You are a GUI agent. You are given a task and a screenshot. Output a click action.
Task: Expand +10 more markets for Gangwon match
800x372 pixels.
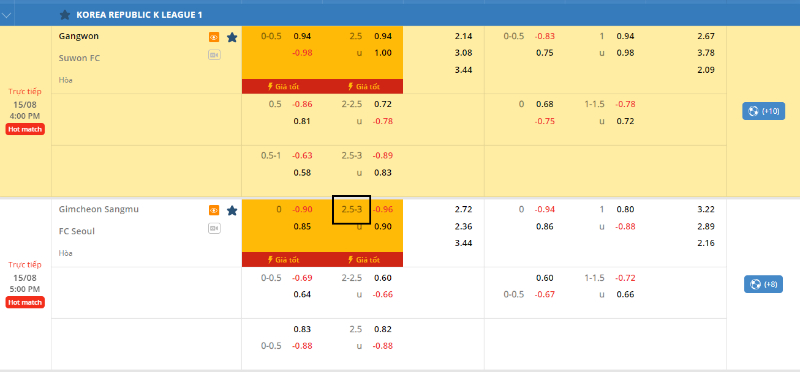pos(763,111)
